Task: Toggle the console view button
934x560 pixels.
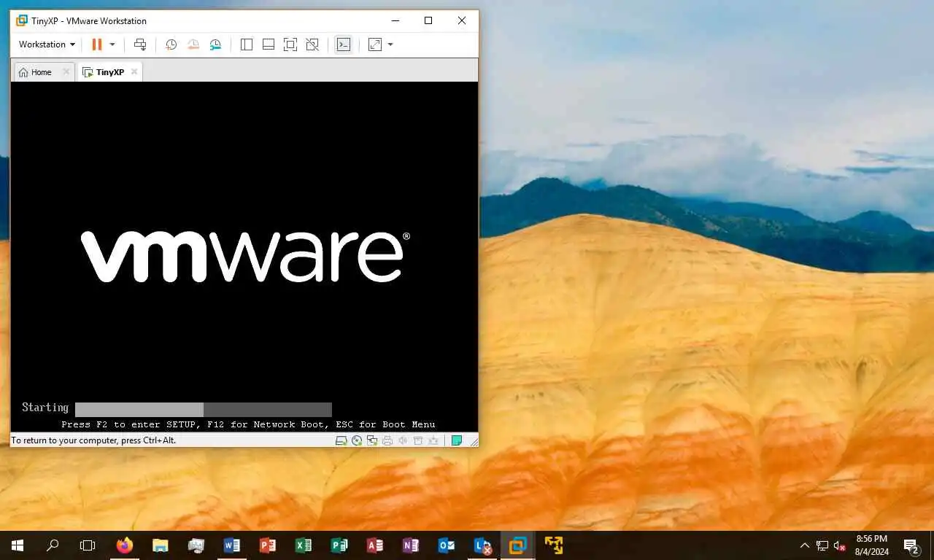Action: (343, 44)
